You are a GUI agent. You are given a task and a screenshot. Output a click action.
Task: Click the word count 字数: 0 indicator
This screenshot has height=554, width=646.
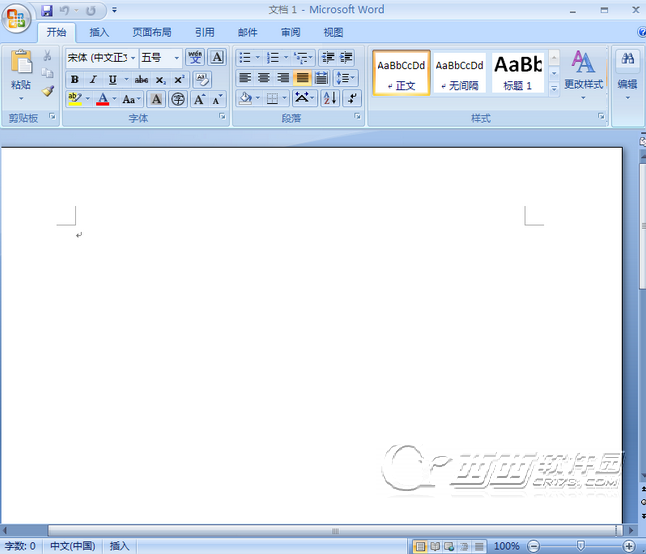point(20,546)
